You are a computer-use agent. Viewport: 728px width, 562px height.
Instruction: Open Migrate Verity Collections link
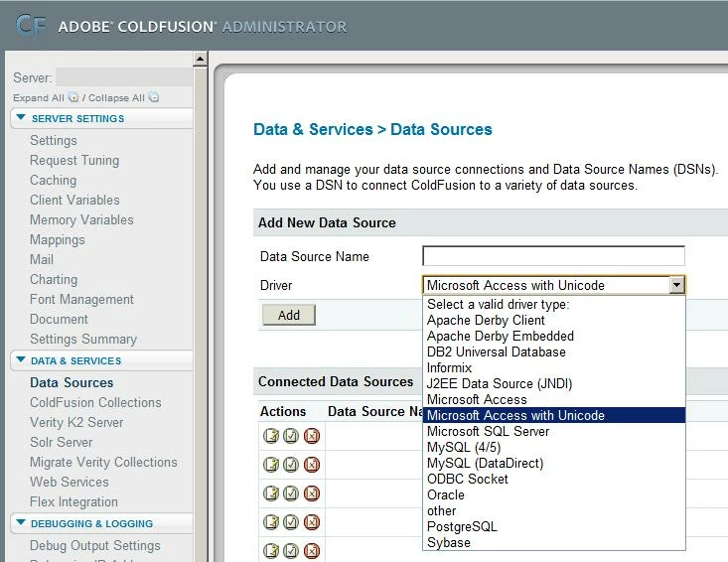tap(103, 463)
